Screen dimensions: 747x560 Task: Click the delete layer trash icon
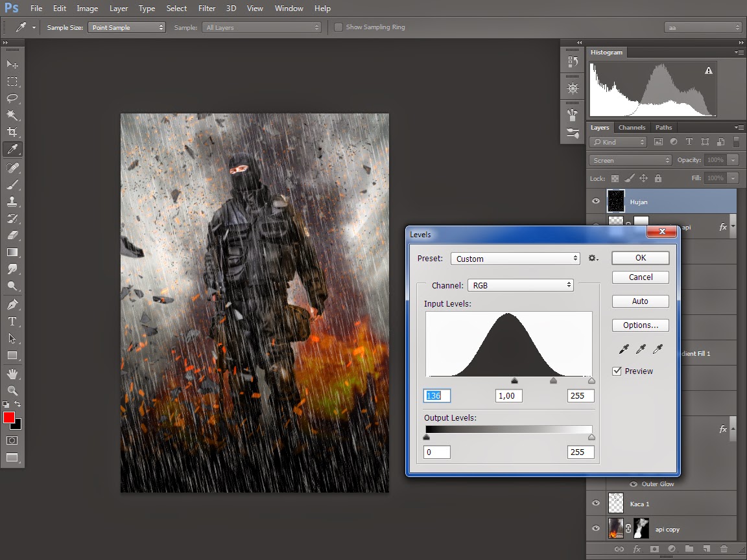724,550
